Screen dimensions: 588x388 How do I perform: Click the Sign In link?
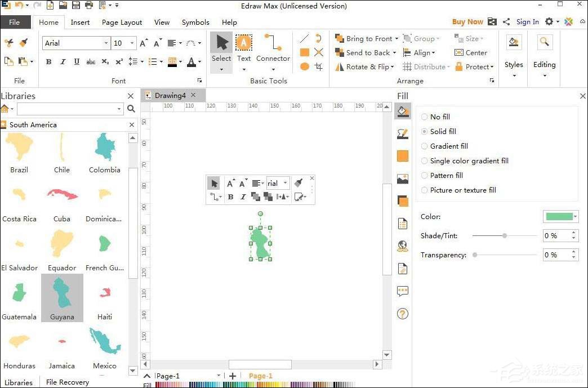point(527,22)
